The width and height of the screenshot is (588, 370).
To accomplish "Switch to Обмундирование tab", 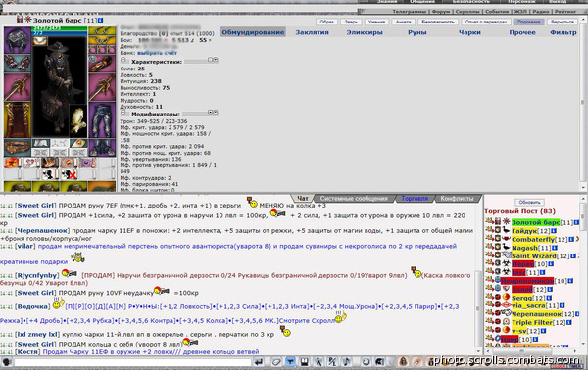I will pyautogui.click(x=253, y=32).
